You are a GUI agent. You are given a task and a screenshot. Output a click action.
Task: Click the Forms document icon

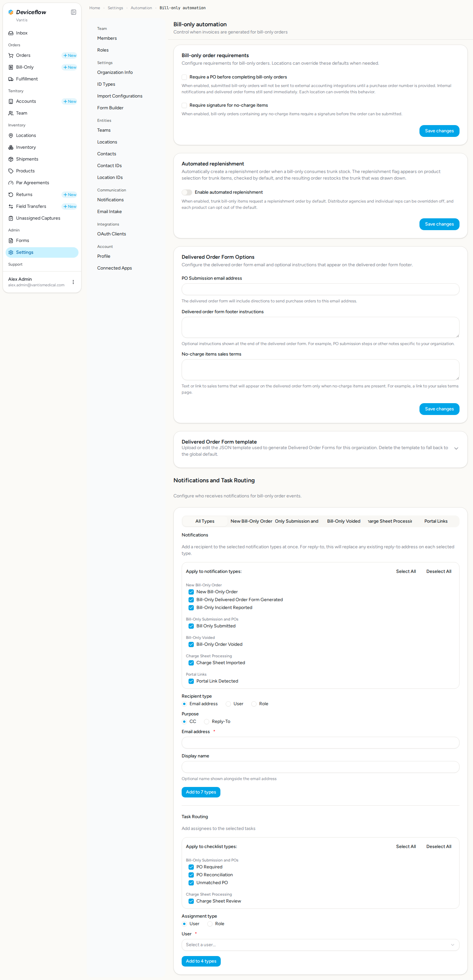(11, 241)
